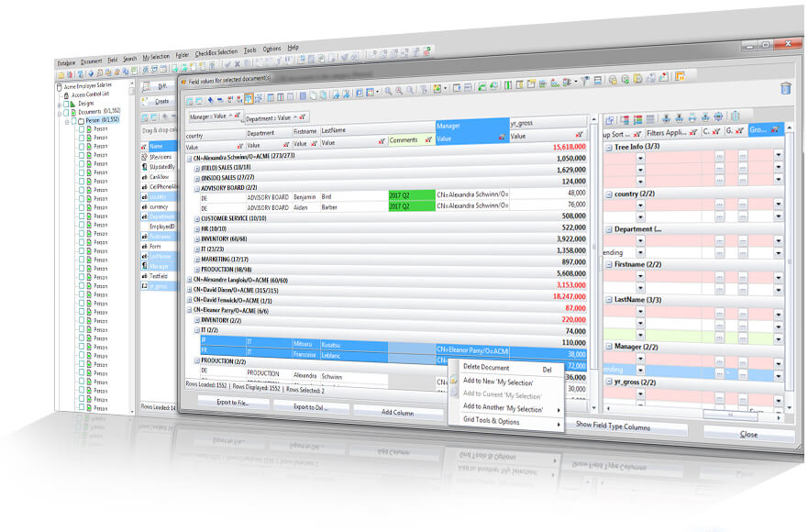The image size is (808, 532).
Task: Click the trash can icon at top right
Action: [785, 89]
